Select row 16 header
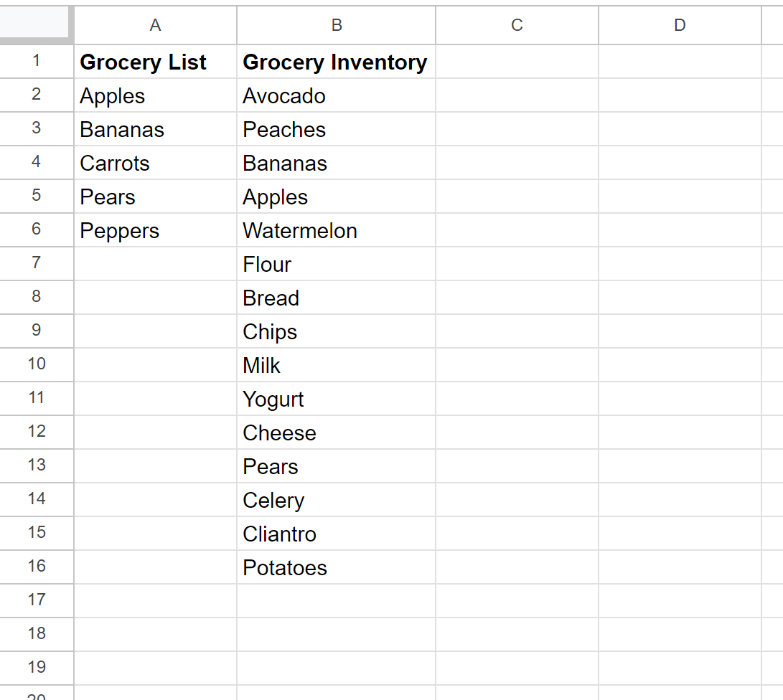Image resolution: width=783 pixels, height=700 pixels. click(37, 567)
